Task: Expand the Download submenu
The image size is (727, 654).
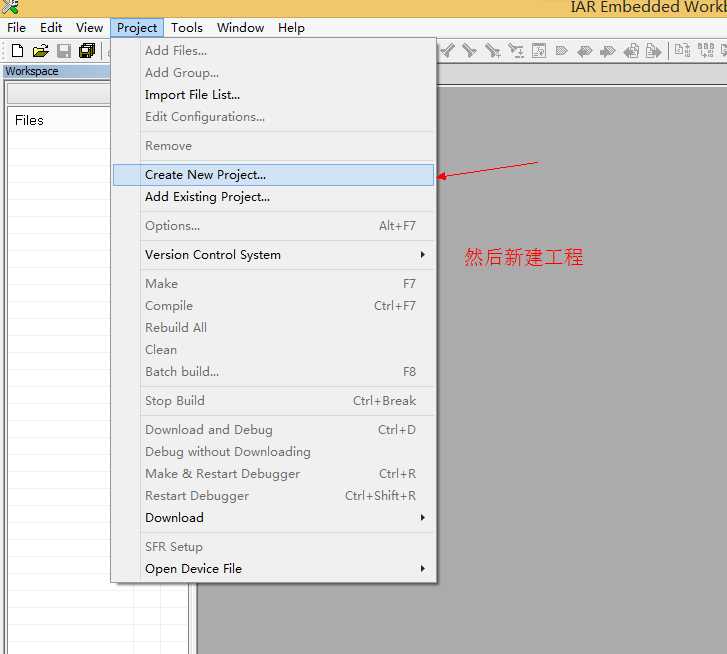Action: click(273, 518)
